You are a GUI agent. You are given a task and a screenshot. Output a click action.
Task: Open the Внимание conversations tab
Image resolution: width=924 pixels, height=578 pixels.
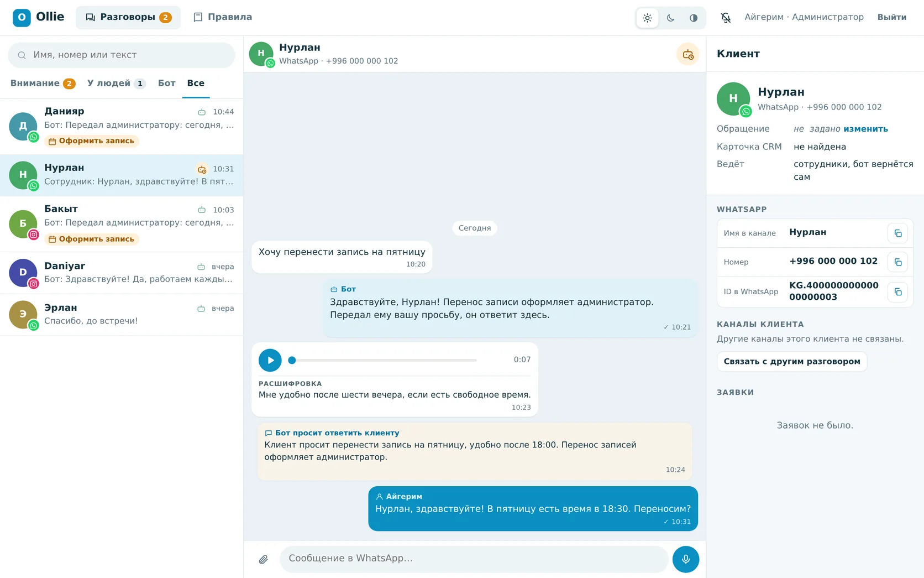(x=43, y=84)
